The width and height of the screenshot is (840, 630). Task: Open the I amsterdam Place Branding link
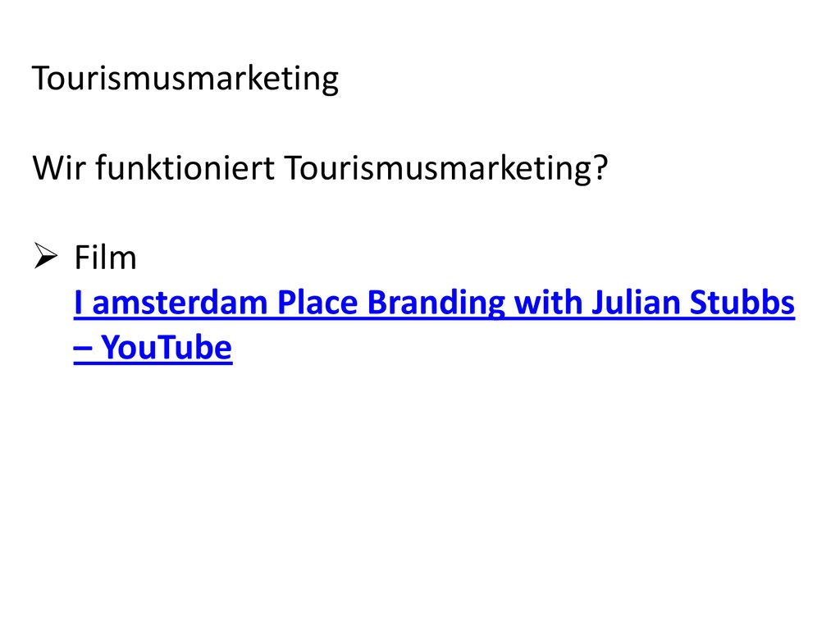pos(434,325)
